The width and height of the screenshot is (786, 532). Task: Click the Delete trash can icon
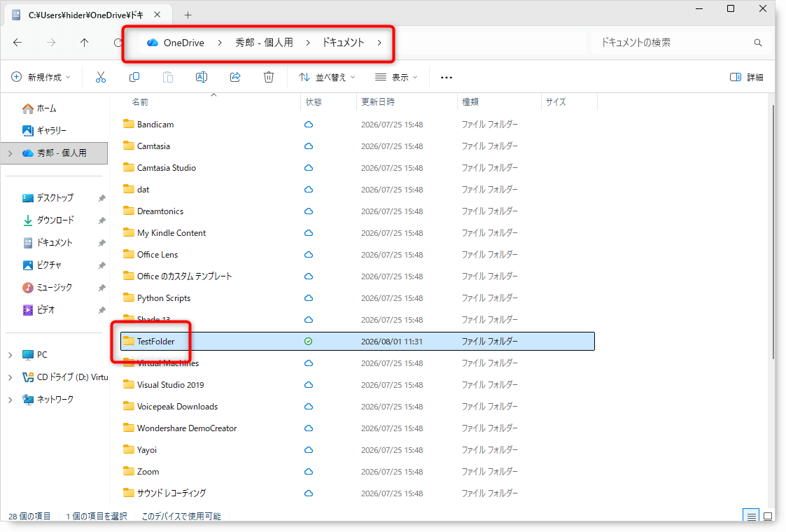pyautogui.click(x=269, y=77)
